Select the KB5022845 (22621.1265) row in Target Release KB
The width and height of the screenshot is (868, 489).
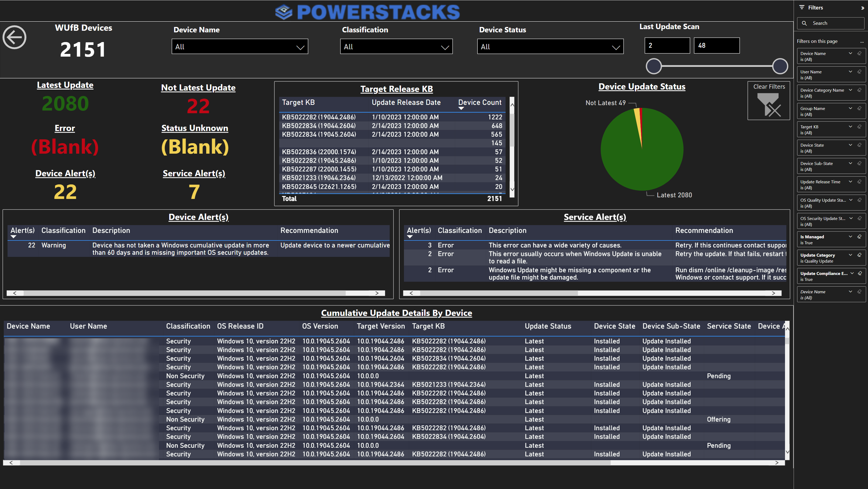pyautogui.click(x=392, y=187)
